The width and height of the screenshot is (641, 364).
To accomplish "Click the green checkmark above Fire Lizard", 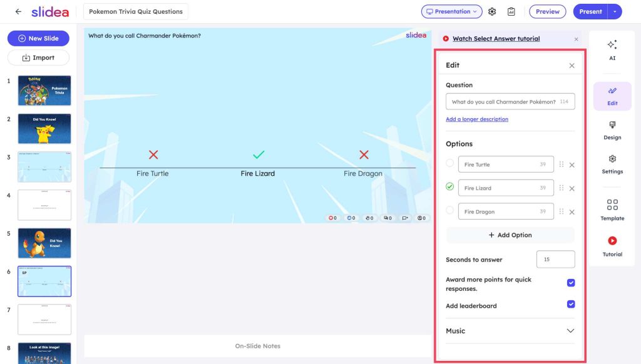I will [259, 154].
